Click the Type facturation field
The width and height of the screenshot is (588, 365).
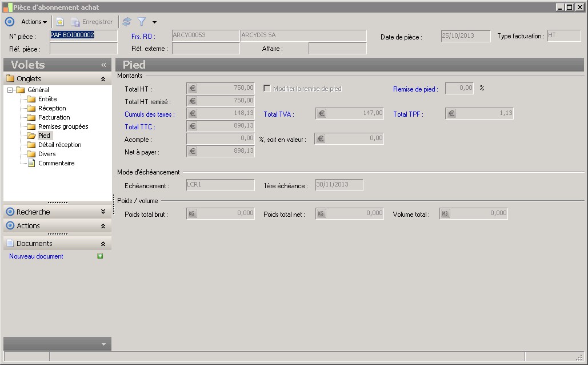(564, 35)
